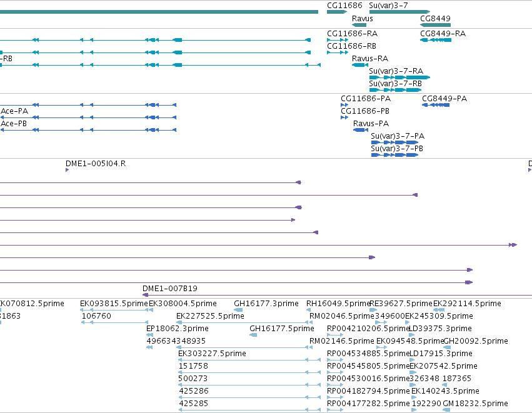Select the 425285 feature label
Image resolution: width=532 pixels, height=413 pixels.
(x=193, y=404)
